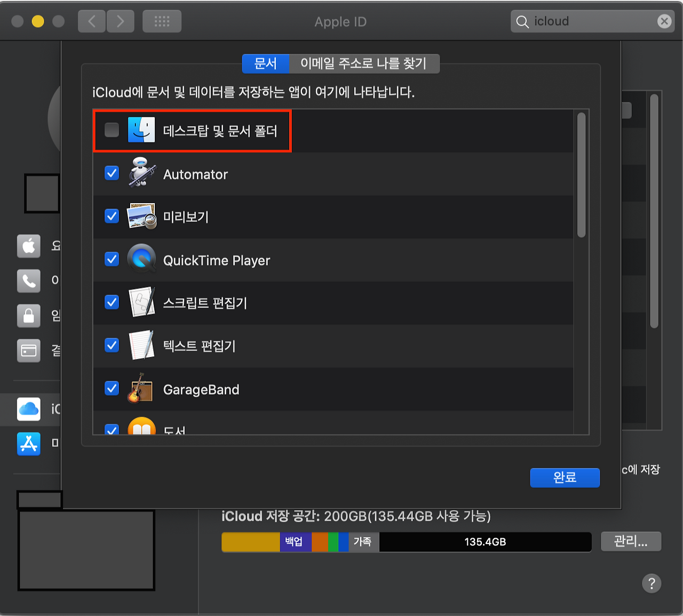Click the background window's scrollbar

coord(654,211)
